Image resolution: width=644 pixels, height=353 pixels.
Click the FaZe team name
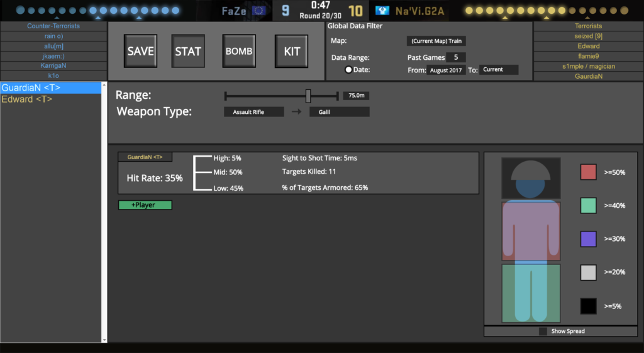(234, 11)
